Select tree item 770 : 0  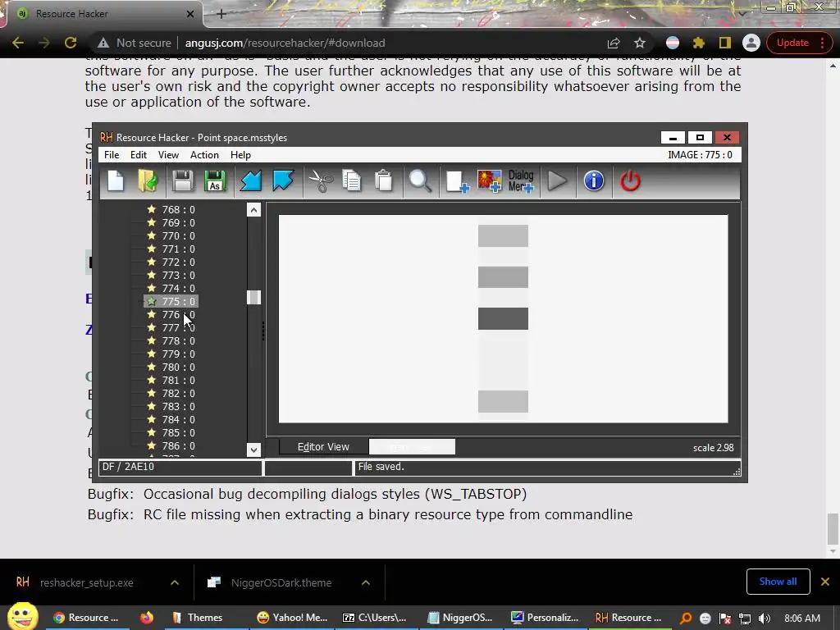click(178, 235)
